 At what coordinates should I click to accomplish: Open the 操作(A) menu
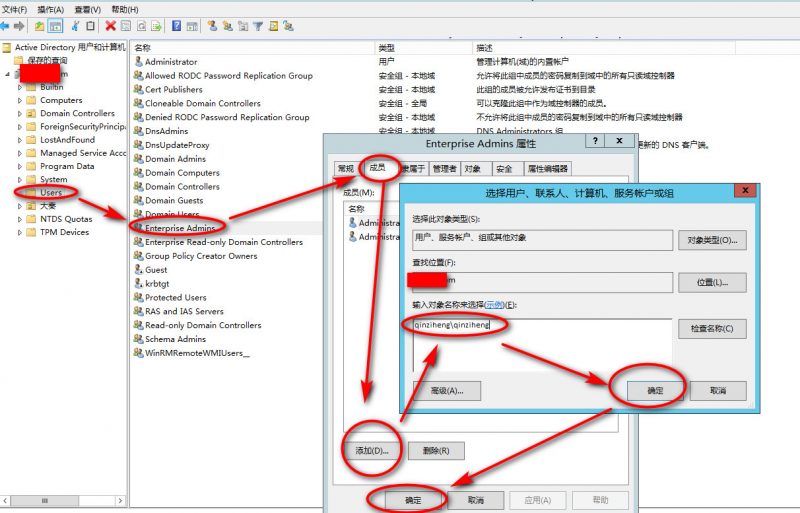point(51,9)
